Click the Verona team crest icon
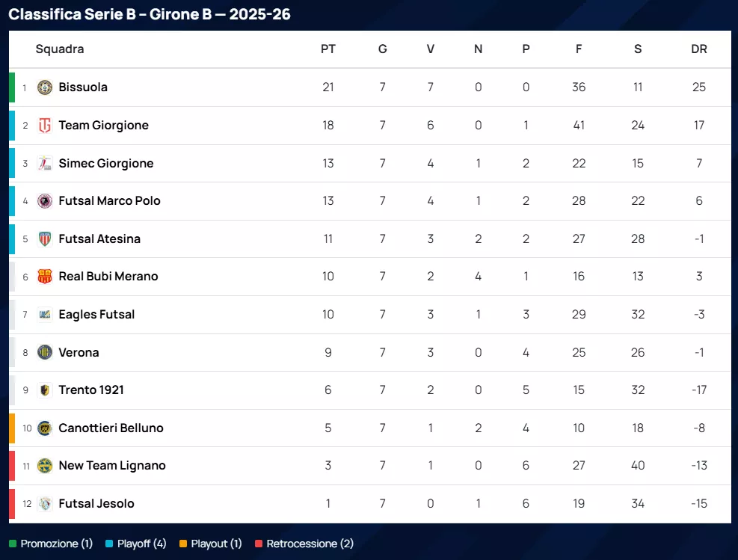Viewport: 738px width, 560px height. 45,352
